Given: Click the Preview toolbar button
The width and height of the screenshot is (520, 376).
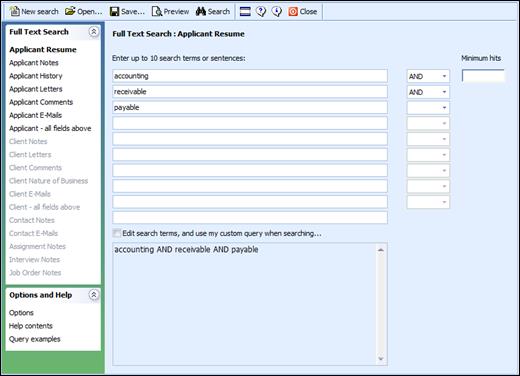Looking at the screenshot, I should (x=170, y=12).
